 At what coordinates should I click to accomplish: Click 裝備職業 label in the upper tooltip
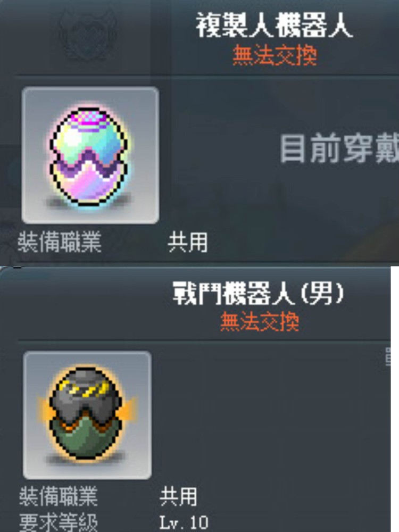click(60, 242)
